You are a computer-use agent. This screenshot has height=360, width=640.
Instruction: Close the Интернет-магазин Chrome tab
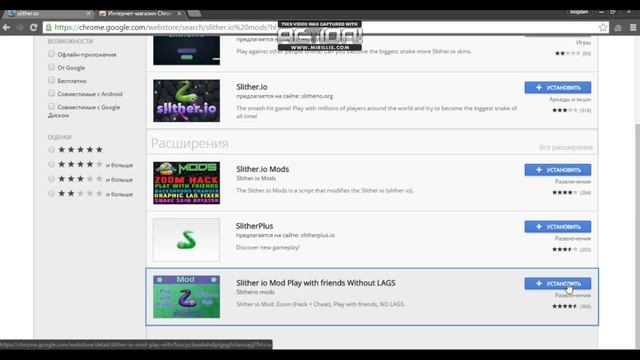click(x=179, y=13)
